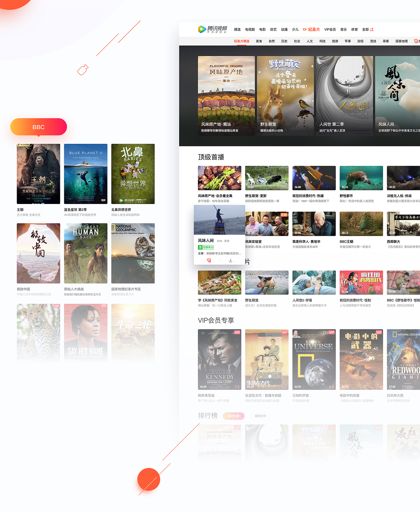
Task: Select the 最近热播 ranking filter
Action: (234, 416)
